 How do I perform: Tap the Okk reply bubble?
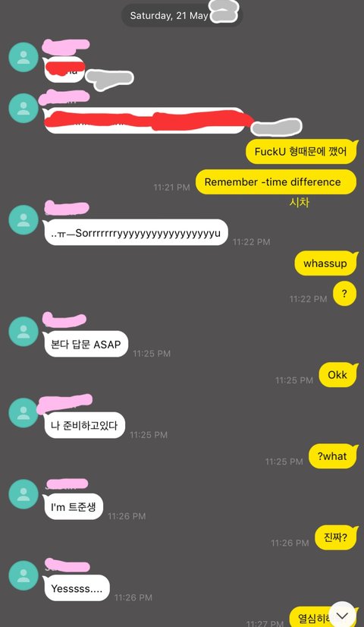pos(337,375)
